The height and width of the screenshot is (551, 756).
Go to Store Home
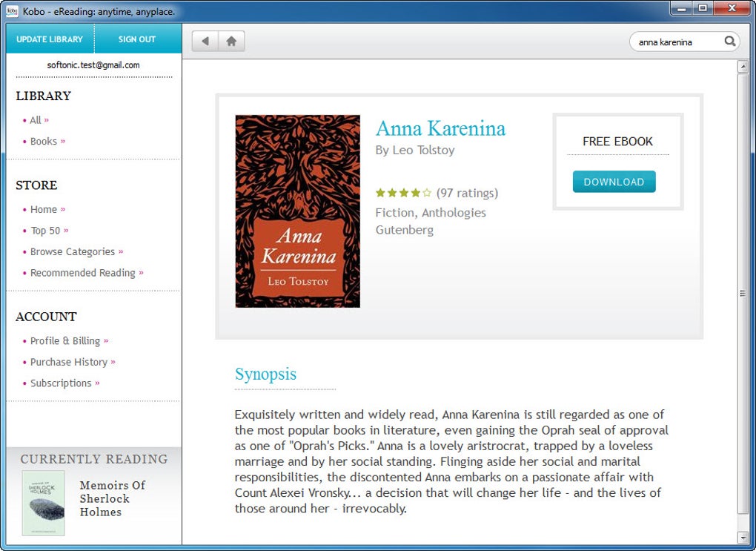[44, 209]
